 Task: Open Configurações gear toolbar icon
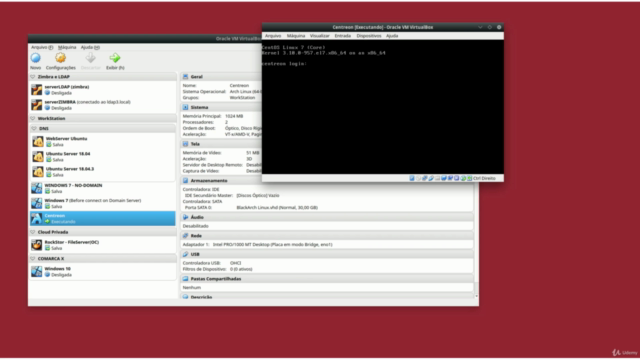point(60,58)
